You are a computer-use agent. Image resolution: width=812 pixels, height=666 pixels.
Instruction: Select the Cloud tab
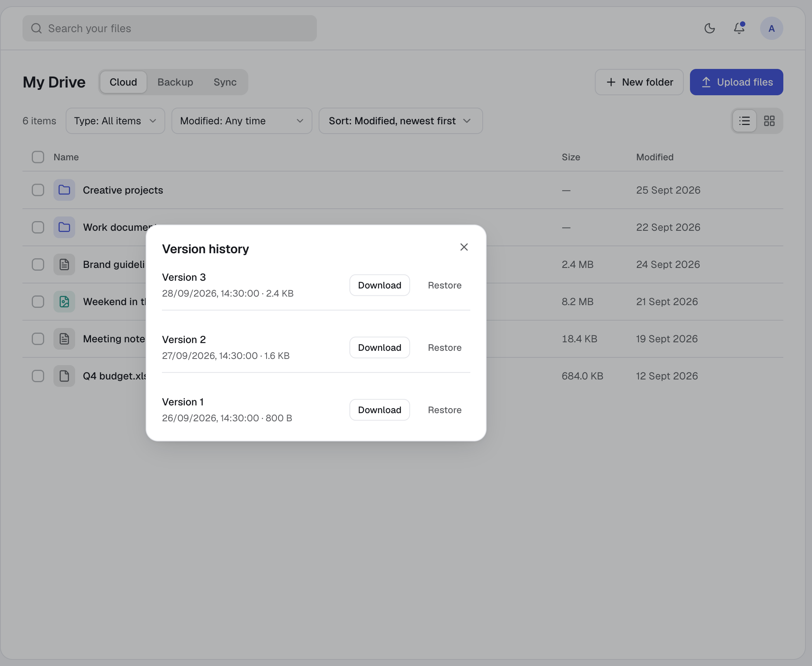123,82
